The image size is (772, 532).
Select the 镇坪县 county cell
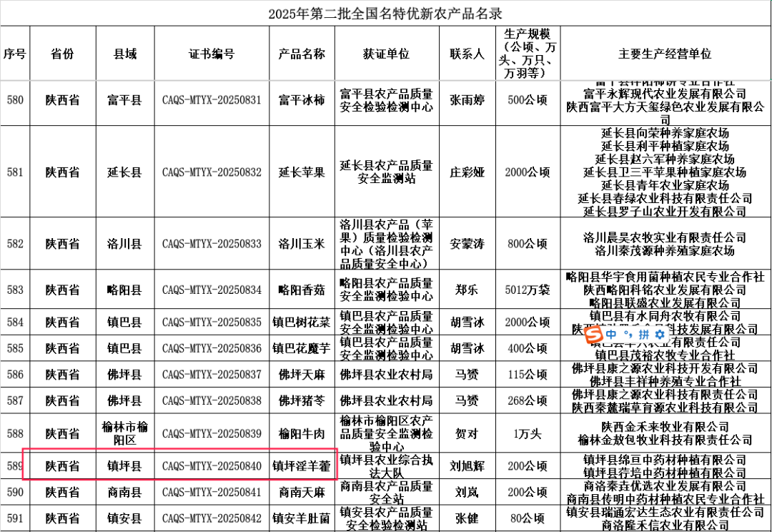(125, 466)
